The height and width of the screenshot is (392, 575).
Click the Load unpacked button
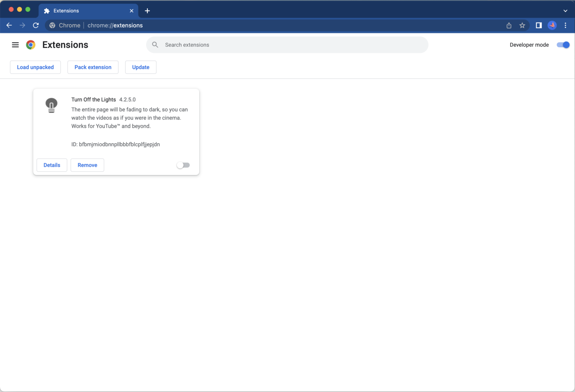click(x=35, y=67)
